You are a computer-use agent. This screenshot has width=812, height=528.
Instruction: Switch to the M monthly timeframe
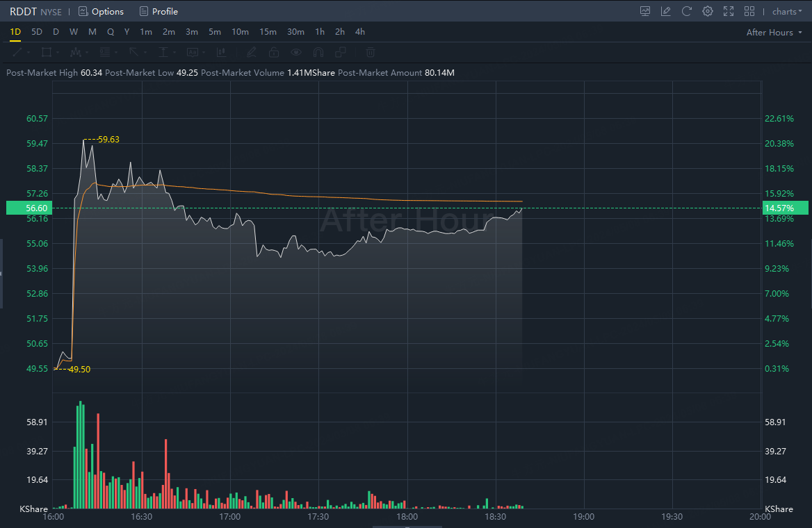coord(92,32)
